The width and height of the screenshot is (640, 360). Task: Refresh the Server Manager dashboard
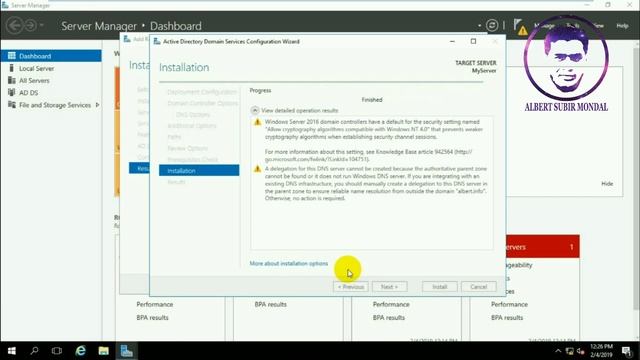(x=492, y=25)
